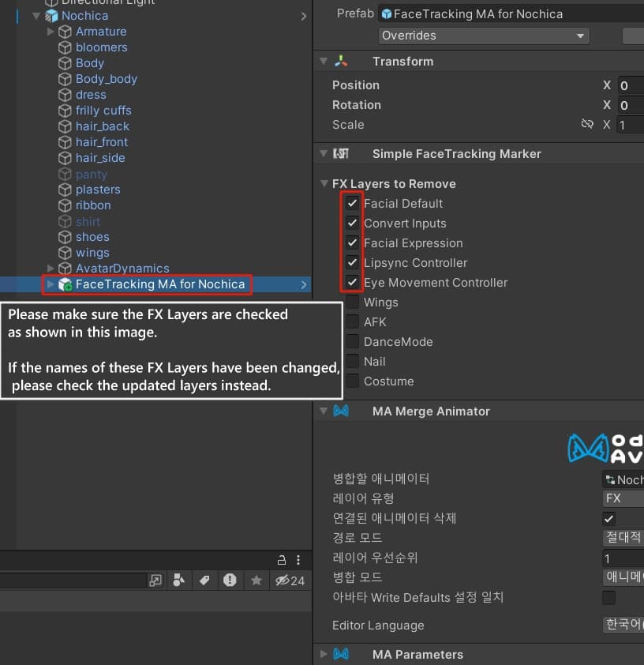Viewport: 644px width, 665px height.
Task: Click the bloomers object cube icon
Action: point(65,47)
